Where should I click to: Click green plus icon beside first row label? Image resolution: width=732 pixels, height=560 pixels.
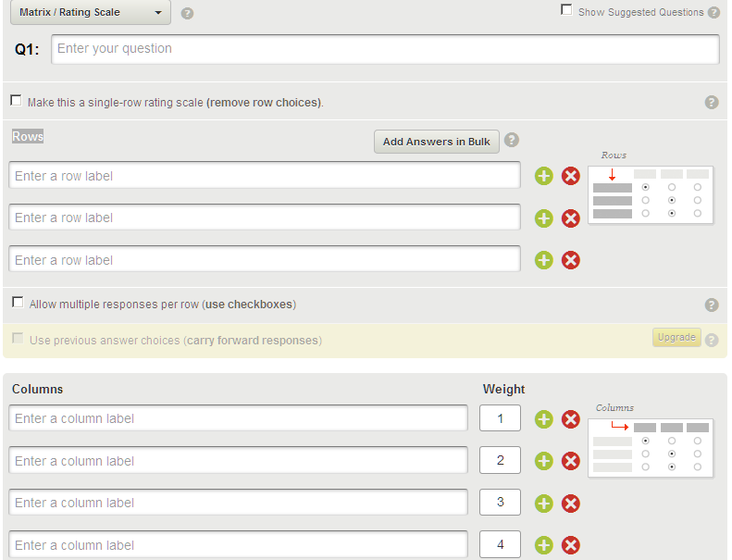[x=544, y=176]
